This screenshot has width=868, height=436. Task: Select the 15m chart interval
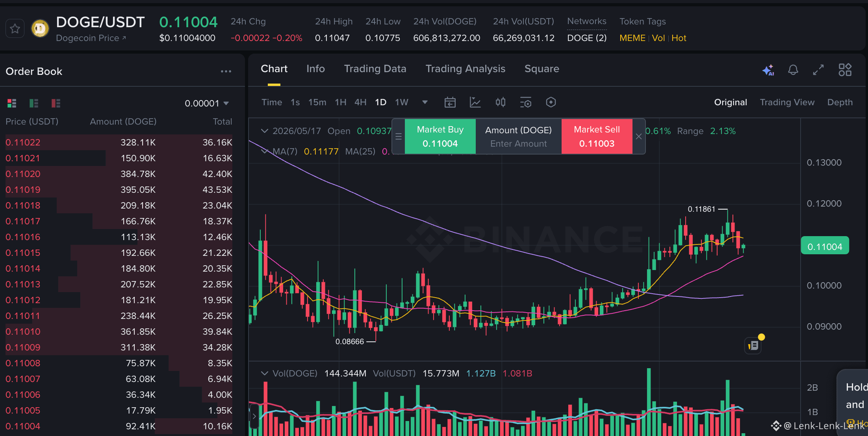click(317, 102)
